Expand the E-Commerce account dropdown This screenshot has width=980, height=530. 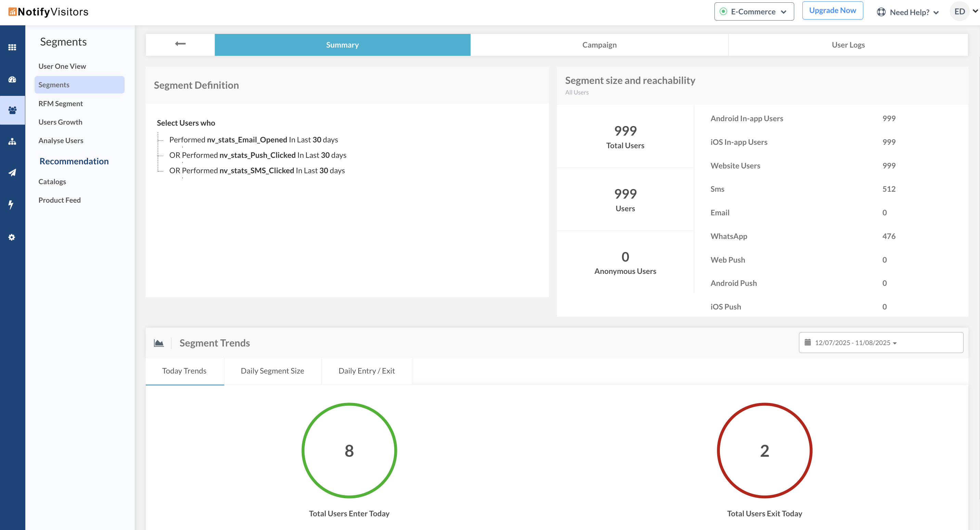pos(753,11)
